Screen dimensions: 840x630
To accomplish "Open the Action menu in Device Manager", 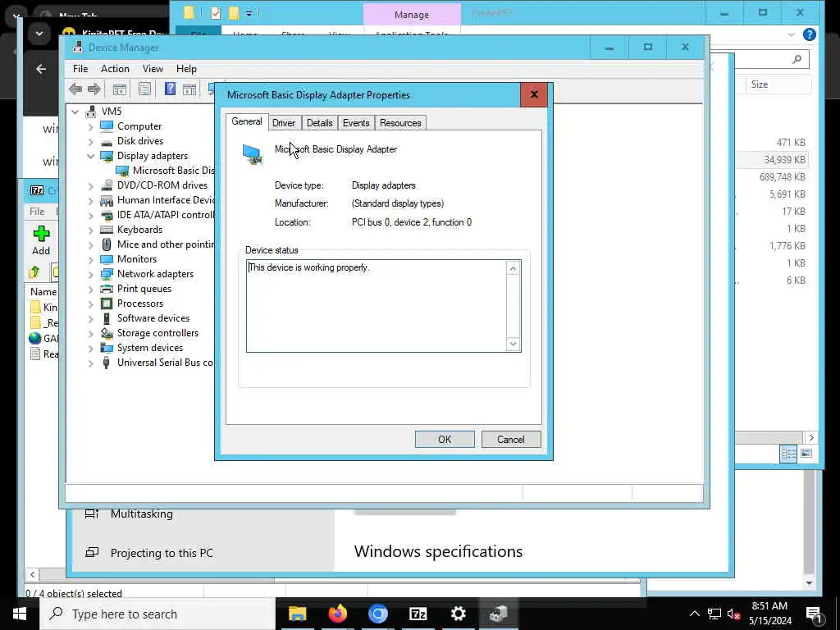I will click(x=115, y=69).
